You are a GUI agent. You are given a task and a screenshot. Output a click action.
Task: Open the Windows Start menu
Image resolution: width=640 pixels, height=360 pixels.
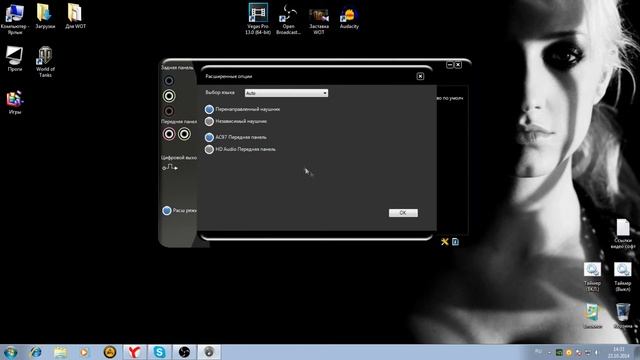pyautogui.click(x=10, y=352)
